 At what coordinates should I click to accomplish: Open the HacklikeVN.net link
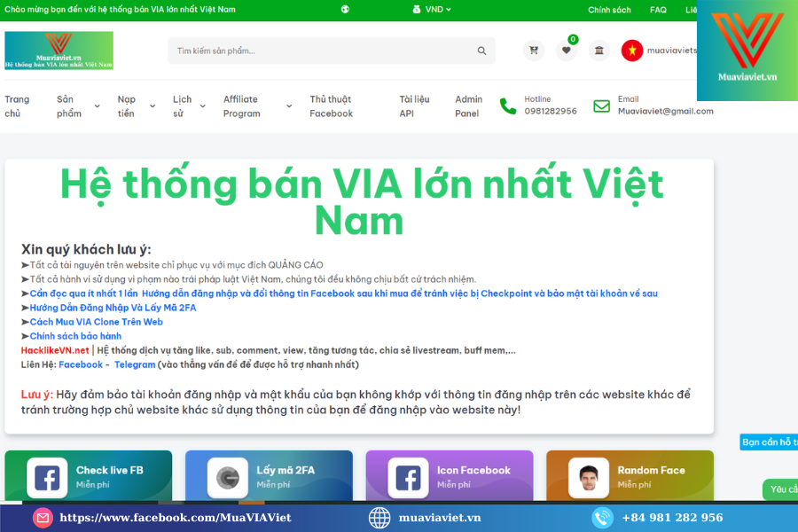coord(55,350)
